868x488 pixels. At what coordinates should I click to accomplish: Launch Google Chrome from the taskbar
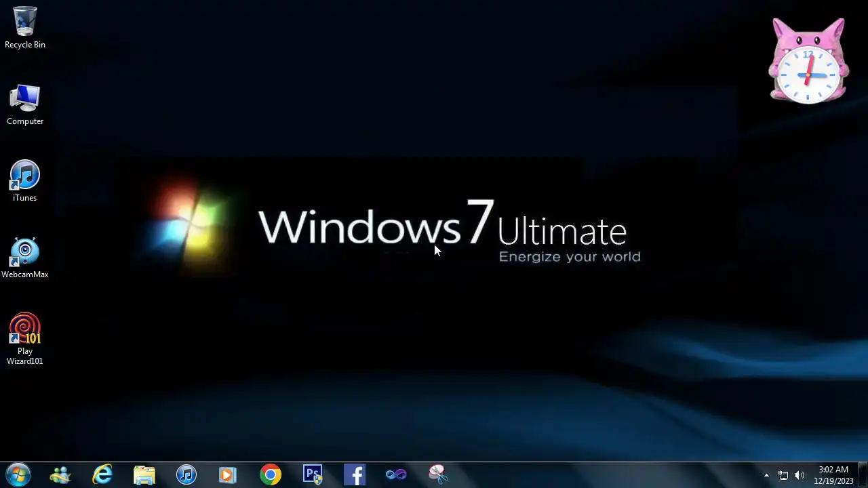coord(271,474)
